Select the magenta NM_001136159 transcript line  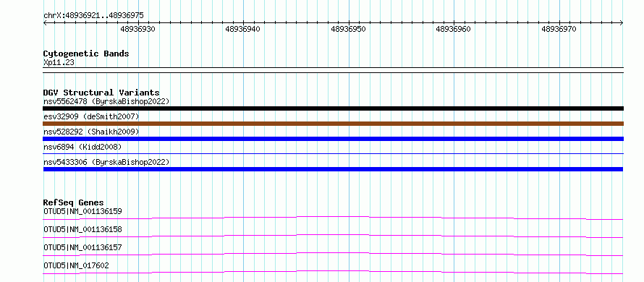click(333, 218)
